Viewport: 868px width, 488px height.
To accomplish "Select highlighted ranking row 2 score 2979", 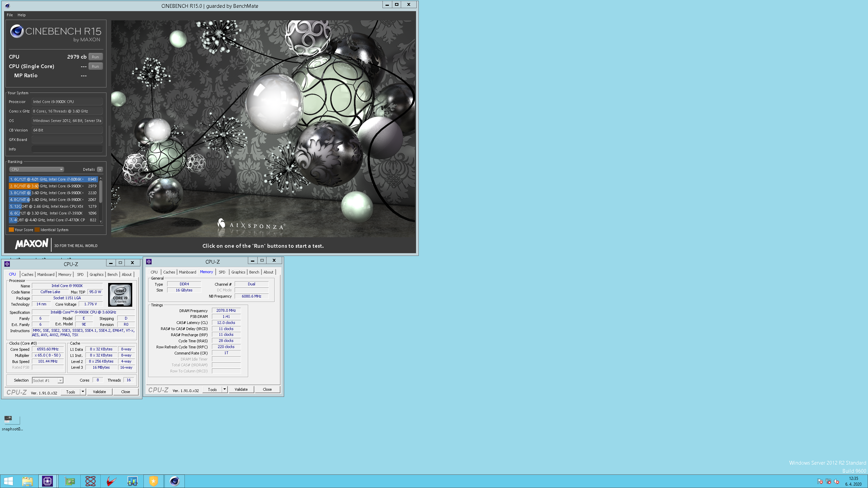I will coord(53,186).
